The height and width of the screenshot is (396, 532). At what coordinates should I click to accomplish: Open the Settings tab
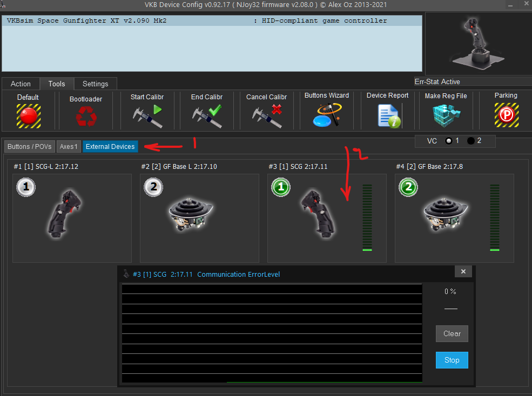pos(95,84)
